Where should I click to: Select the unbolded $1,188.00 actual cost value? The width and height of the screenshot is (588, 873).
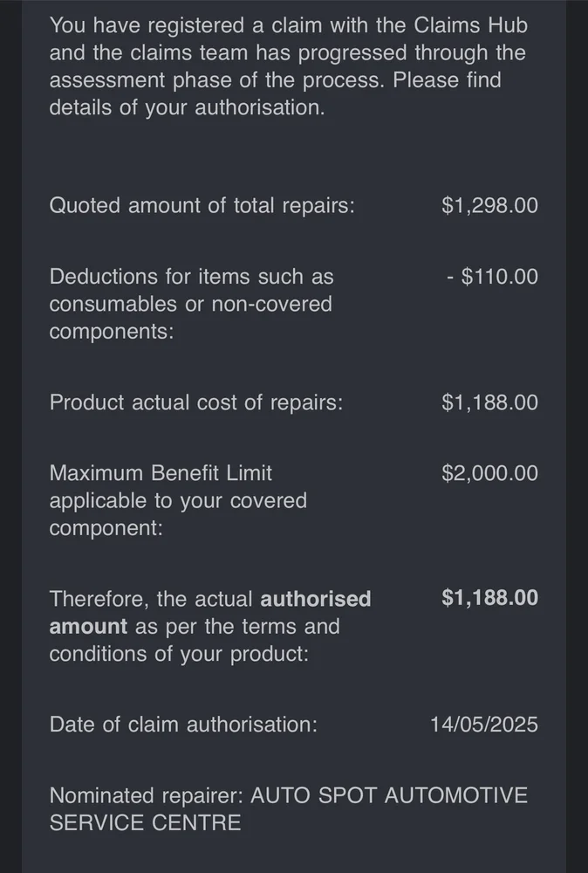tap(489, 403)
